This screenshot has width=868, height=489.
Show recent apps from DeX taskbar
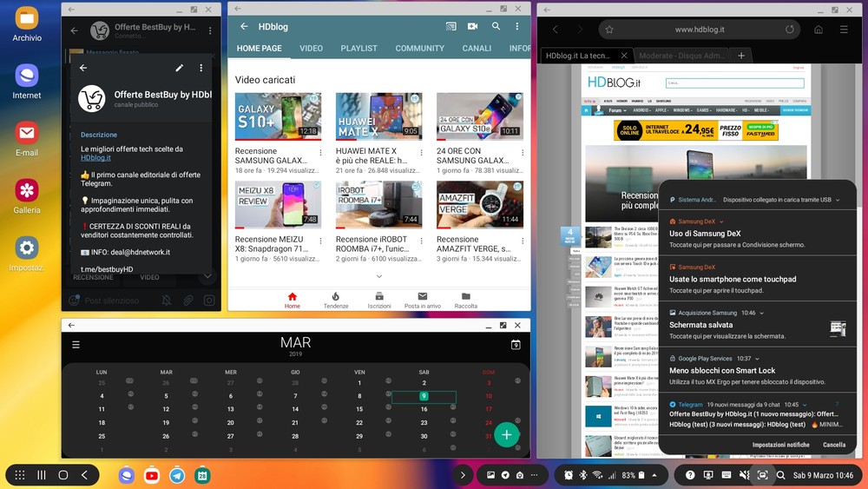click(42, 474)
